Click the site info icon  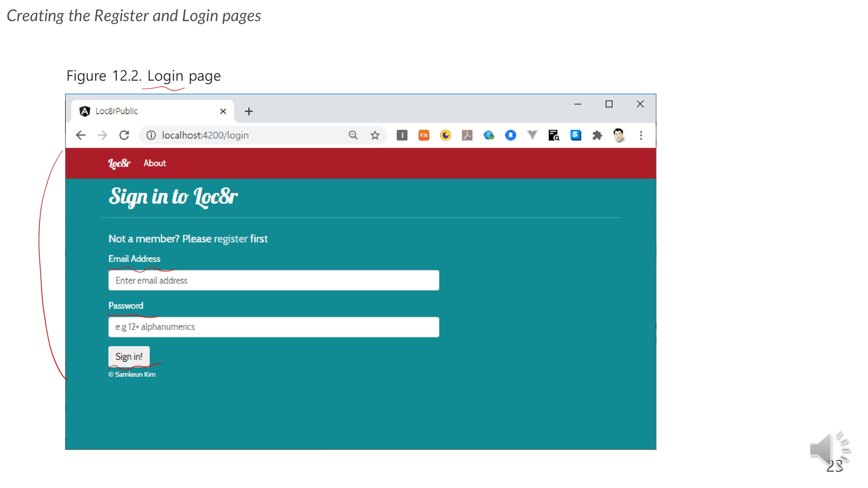pyautogui.click(x=151, y=135)
